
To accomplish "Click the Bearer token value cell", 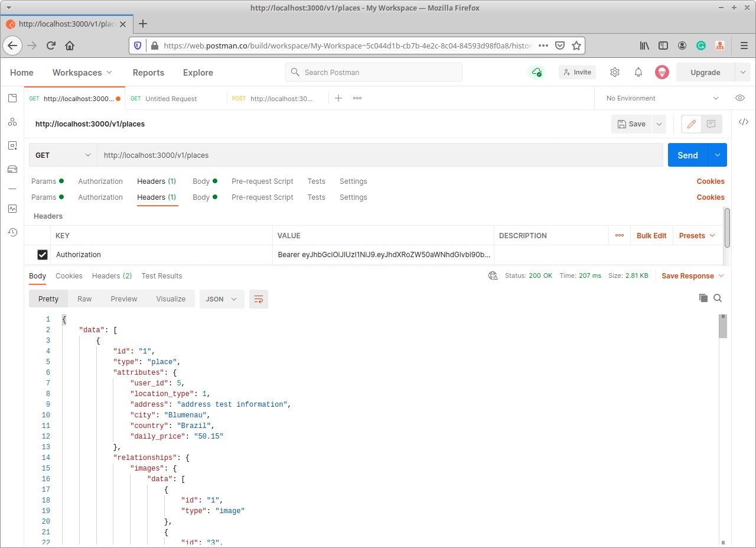I will 383,255.
